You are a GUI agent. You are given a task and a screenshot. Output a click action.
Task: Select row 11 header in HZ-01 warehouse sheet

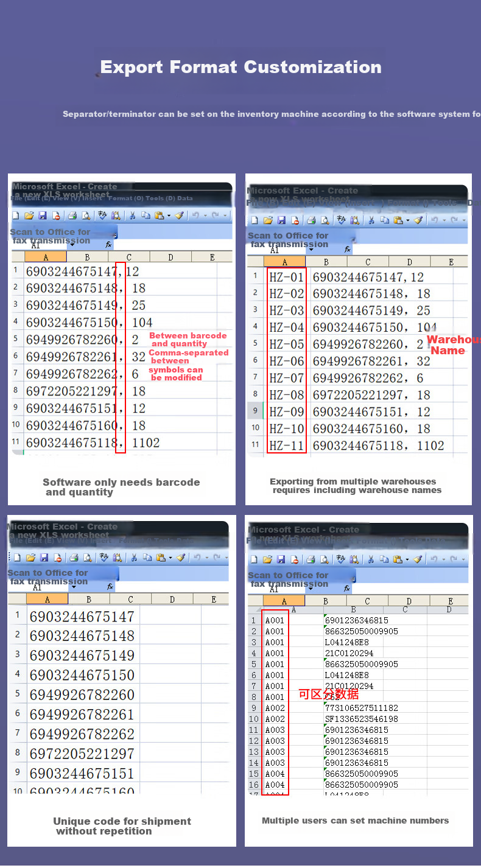(x=256, y=445)
